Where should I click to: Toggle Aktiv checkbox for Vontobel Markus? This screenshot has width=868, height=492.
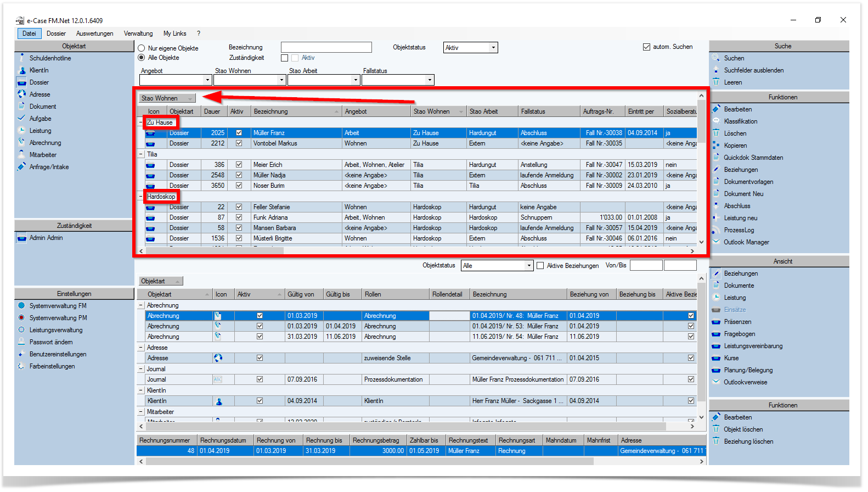pos(239,143)
